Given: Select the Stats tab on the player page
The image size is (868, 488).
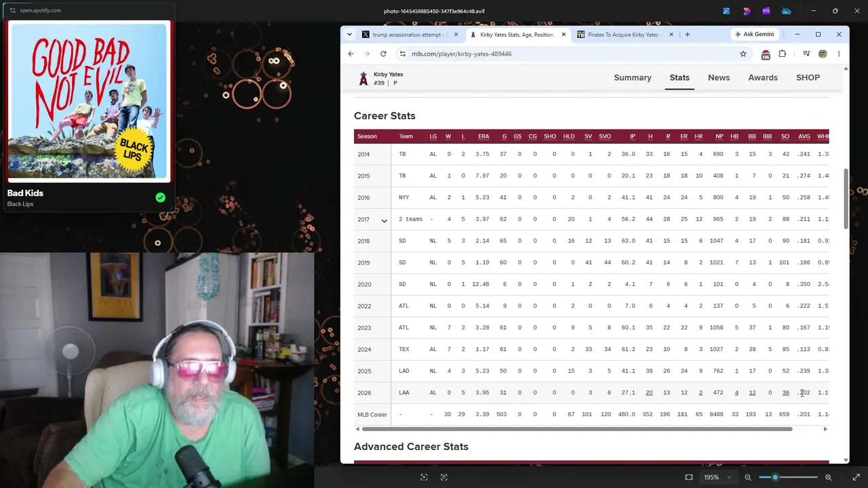Looking at the screenshot, I should coord(679,77).
